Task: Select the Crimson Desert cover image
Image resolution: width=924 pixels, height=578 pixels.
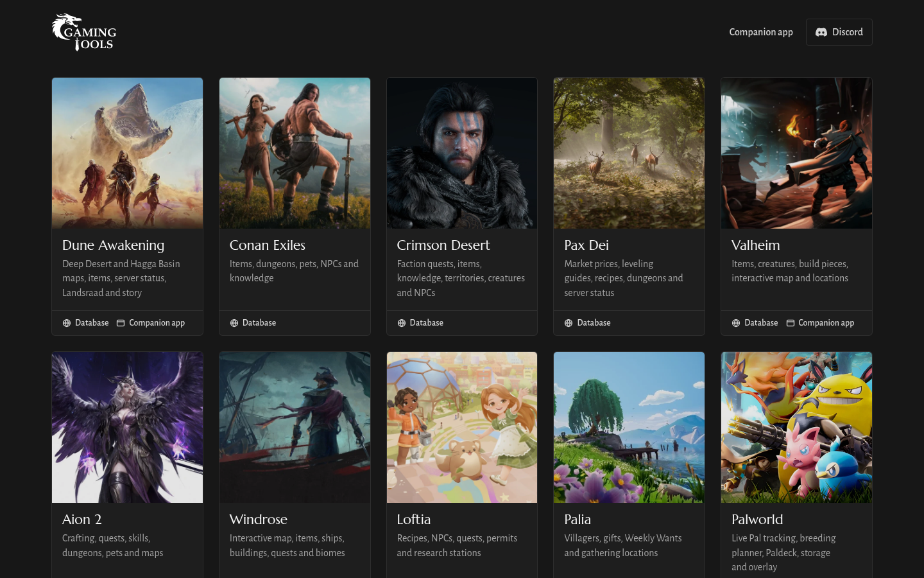Action: click(x=462, y=153)
